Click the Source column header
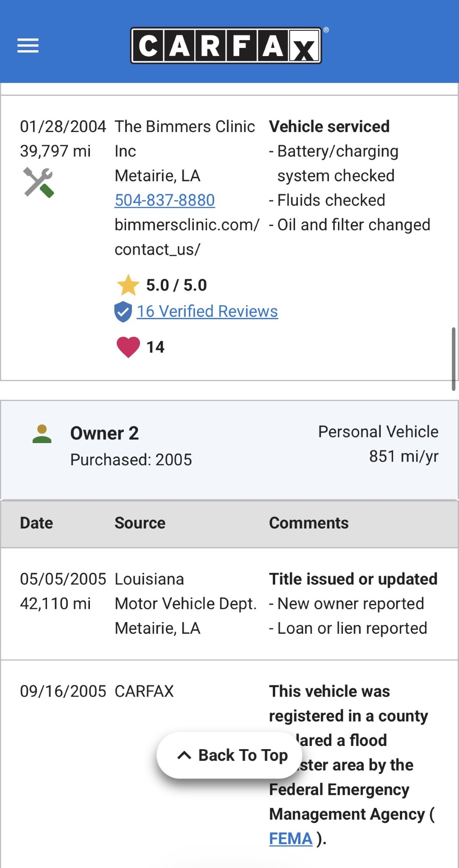 click(140, 523)
